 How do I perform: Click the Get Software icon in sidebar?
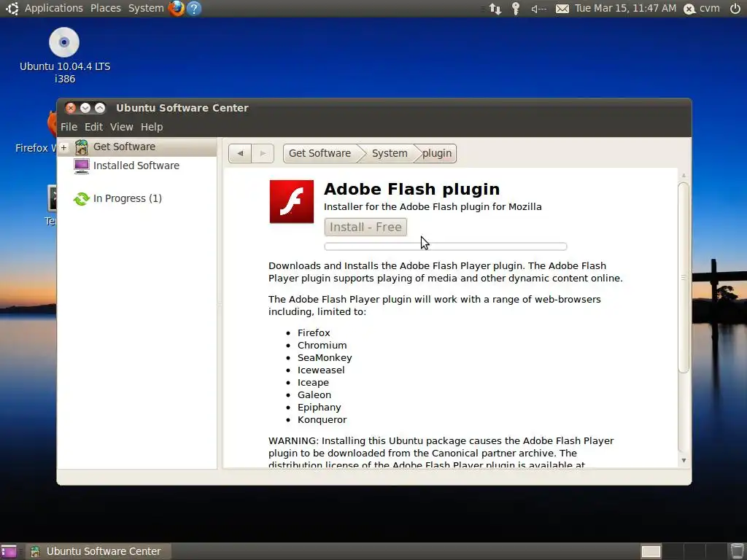click(x=82, y=147)
